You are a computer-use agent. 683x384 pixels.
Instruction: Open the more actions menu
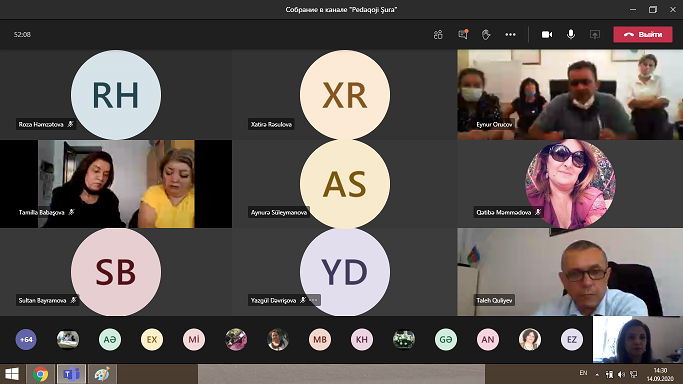(511, 34)
